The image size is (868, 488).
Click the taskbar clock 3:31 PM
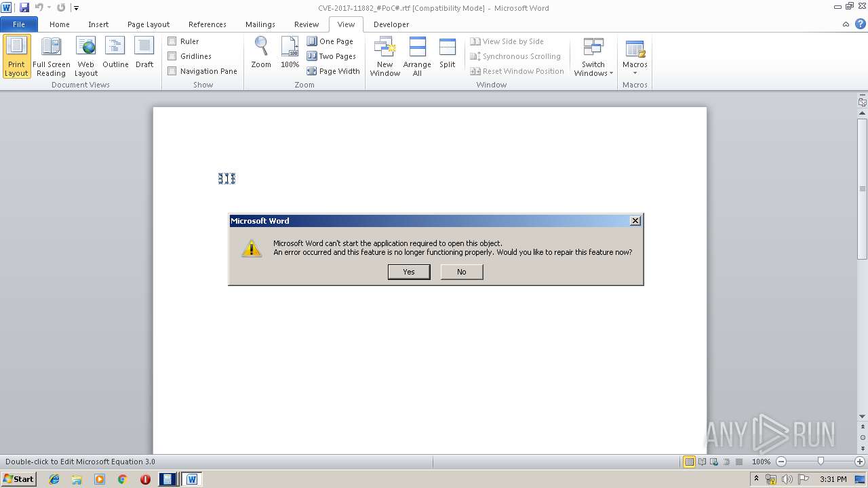click(833, 479)
